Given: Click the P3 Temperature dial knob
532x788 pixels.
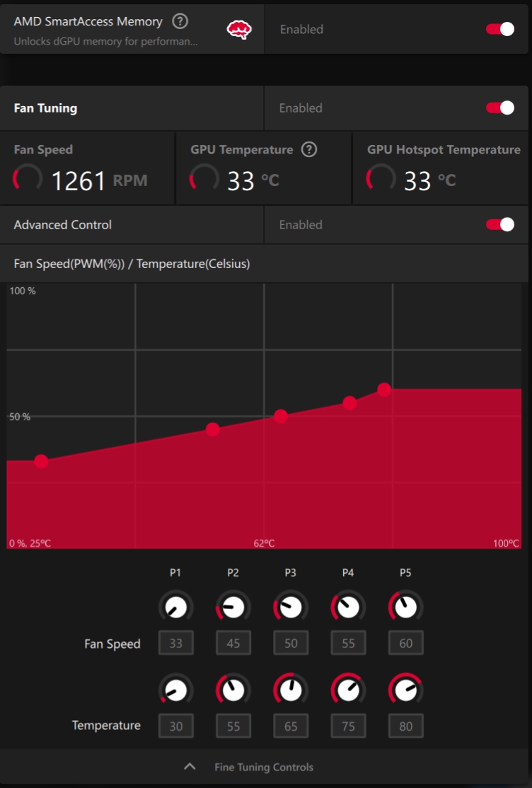Looking at the screenshot, I should pyautogui.click(x=291, y=690).
